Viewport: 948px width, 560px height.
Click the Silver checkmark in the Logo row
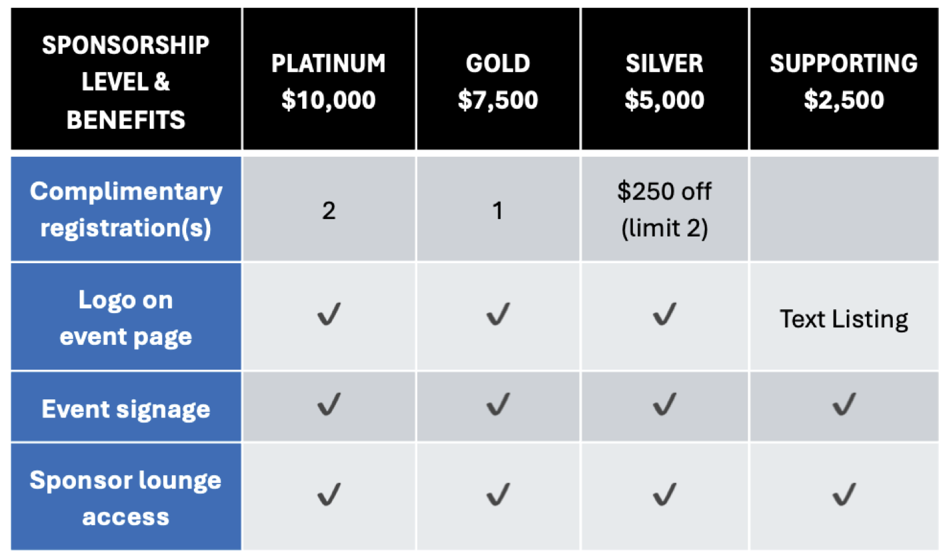665,315
